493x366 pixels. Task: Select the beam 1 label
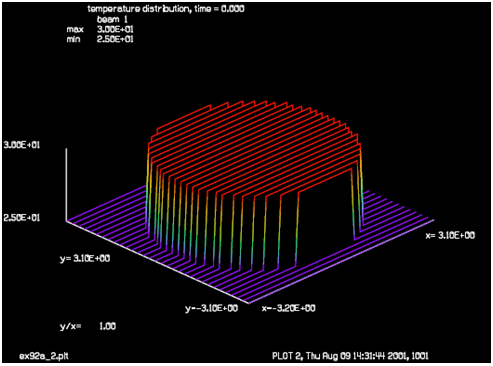112,19
